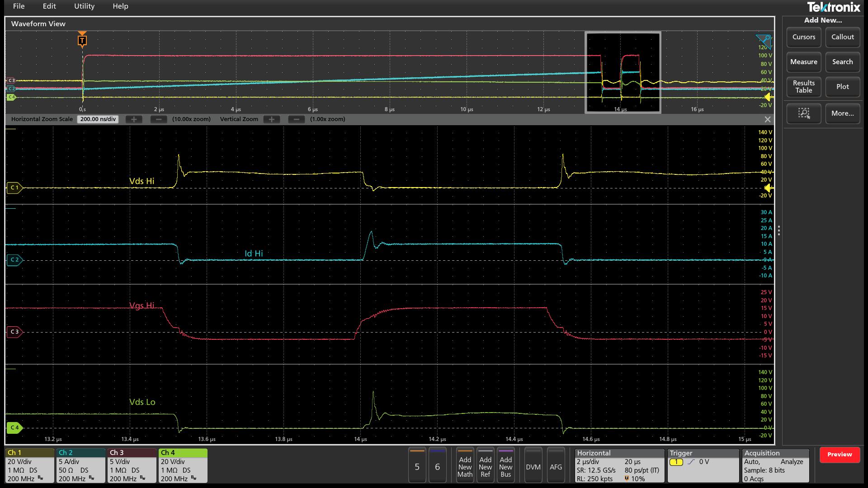Screen dimensions: 868x488
Task: Click the C4 channel handle badge
Action: click(14, 427)
